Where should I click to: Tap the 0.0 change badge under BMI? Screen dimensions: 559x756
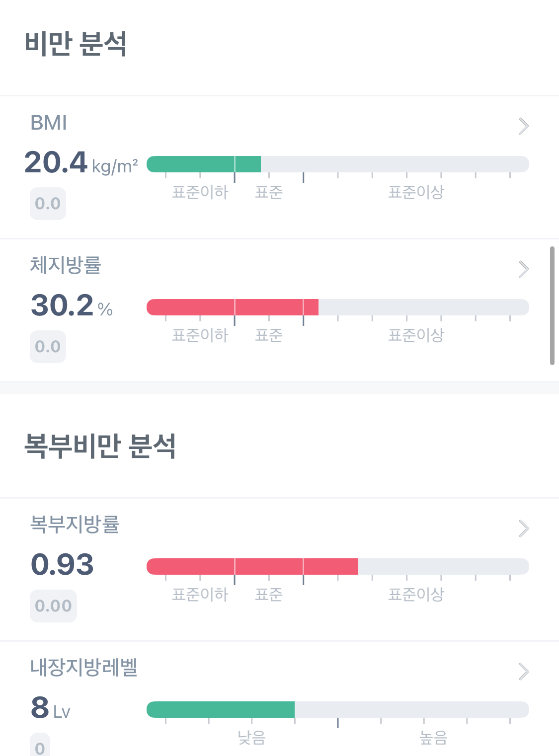(48, 204)
